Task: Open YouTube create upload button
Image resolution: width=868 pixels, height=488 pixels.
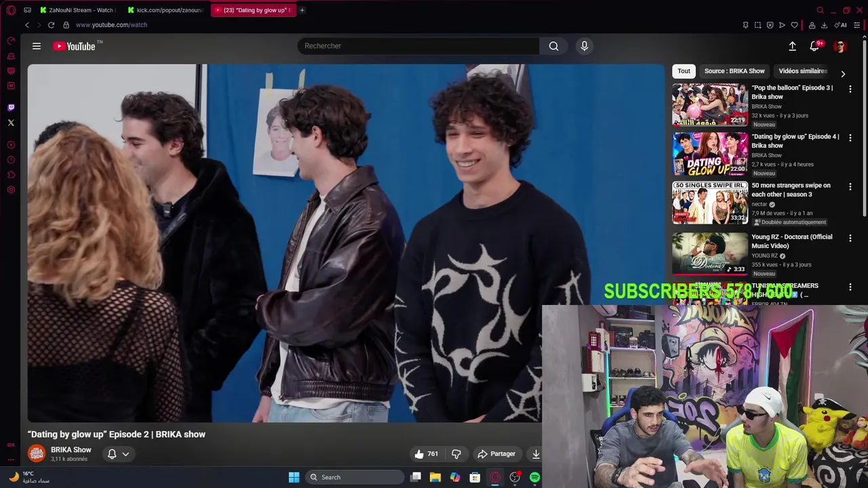Action: point(792,46)
